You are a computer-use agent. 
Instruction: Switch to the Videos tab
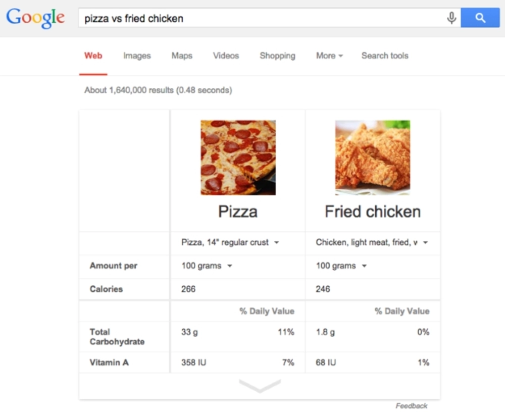click(226, 56)
